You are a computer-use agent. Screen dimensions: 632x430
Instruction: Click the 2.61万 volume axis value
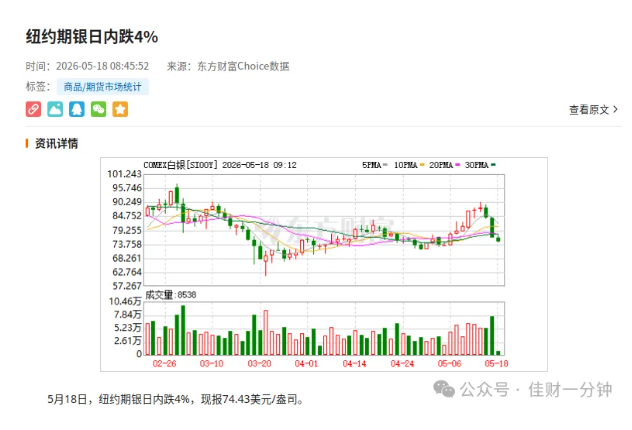point(128,341)
